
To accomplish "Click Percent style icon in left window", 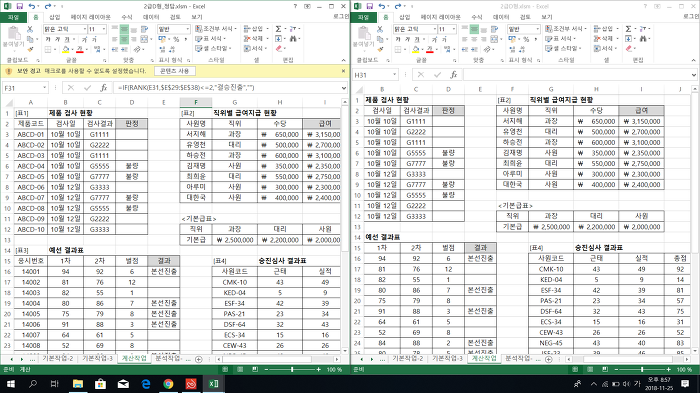I will point(176,39).
